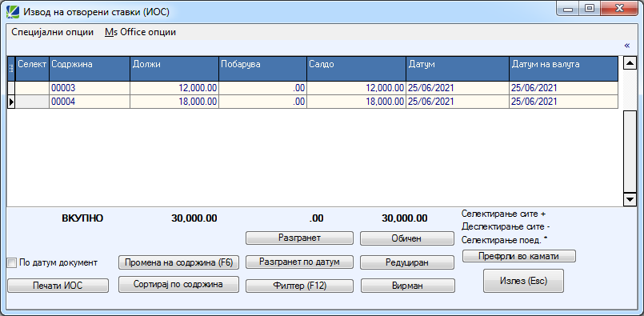
Task: Click the Салдо column header
Action: pyautogui.click(x=357, y=69)
